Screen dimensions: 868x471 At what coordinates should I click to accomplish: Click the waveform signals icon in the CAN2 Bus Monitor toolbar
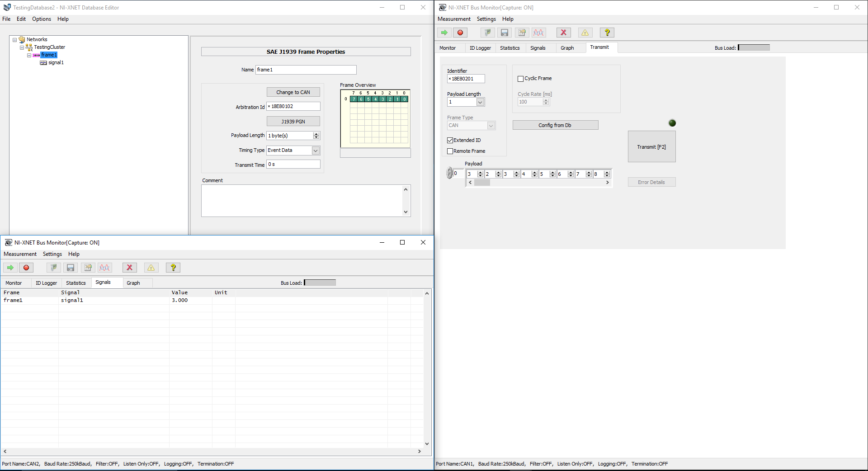tap(104, 268)
